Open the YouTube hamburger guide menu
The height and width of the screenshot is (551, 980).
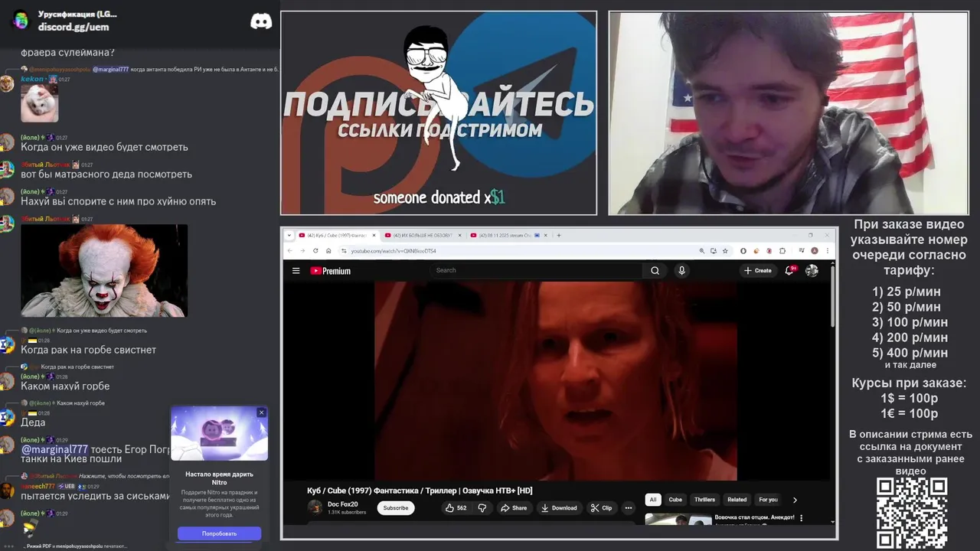(296, 270)
